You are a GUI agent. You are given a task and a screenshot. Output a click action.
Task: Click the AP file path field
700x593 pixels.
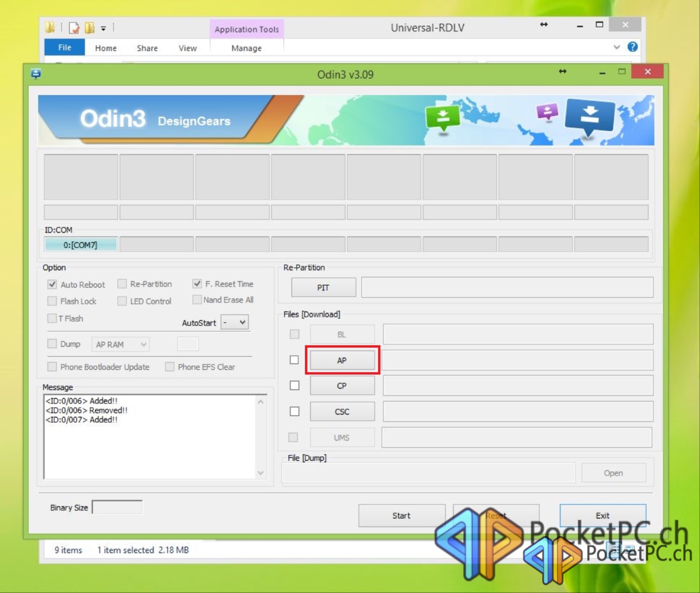(x=518, y=360)
